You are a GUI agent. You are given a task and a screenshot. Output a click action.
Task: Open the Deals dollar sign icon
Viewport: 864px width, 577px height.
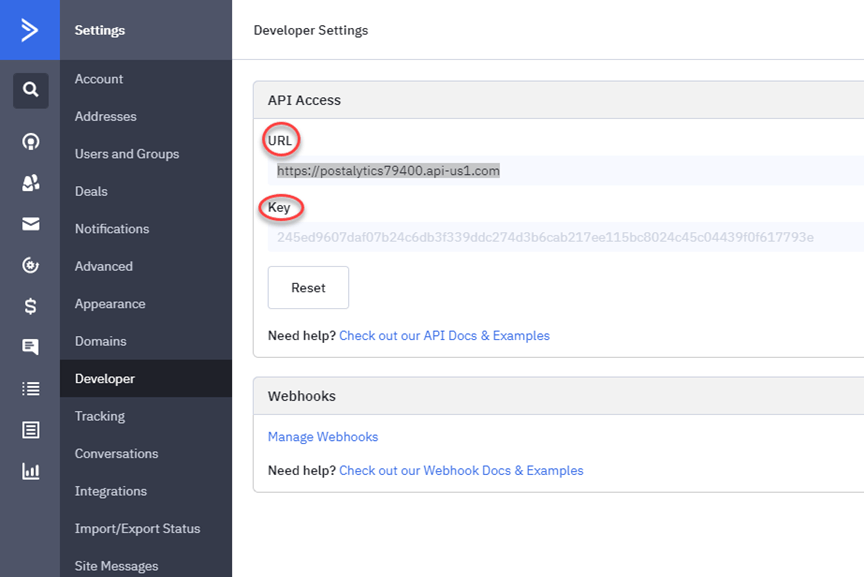tap(31, 306)
